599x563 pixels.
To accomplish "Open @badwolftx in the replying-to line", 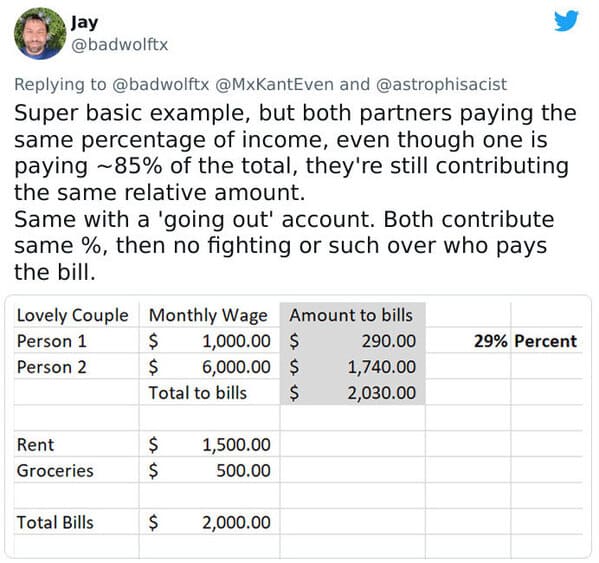I will 160,84.
